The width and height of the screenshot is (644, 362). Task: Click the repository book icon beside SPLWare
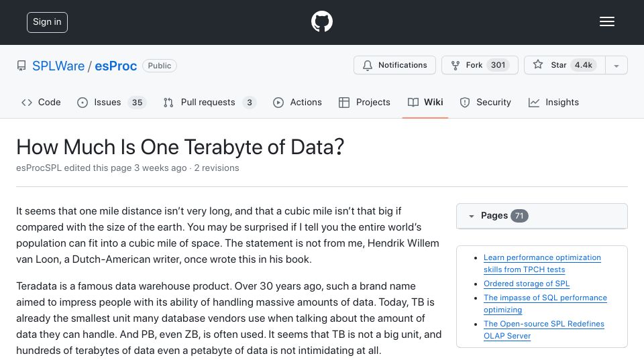(21, 66)
